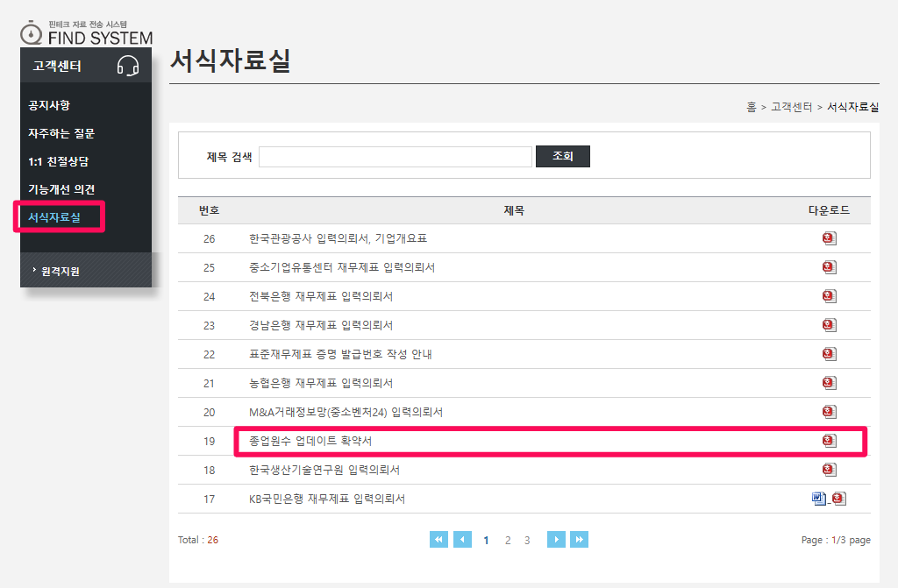Focus the 제목 검색 input field

[x=396, y=157]
